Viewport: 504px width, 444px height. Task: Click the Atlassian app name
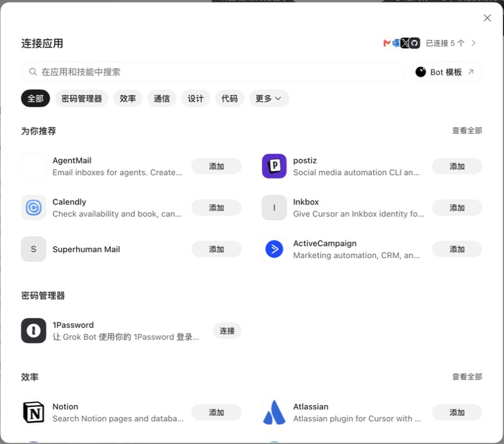[x=310, y=406]
